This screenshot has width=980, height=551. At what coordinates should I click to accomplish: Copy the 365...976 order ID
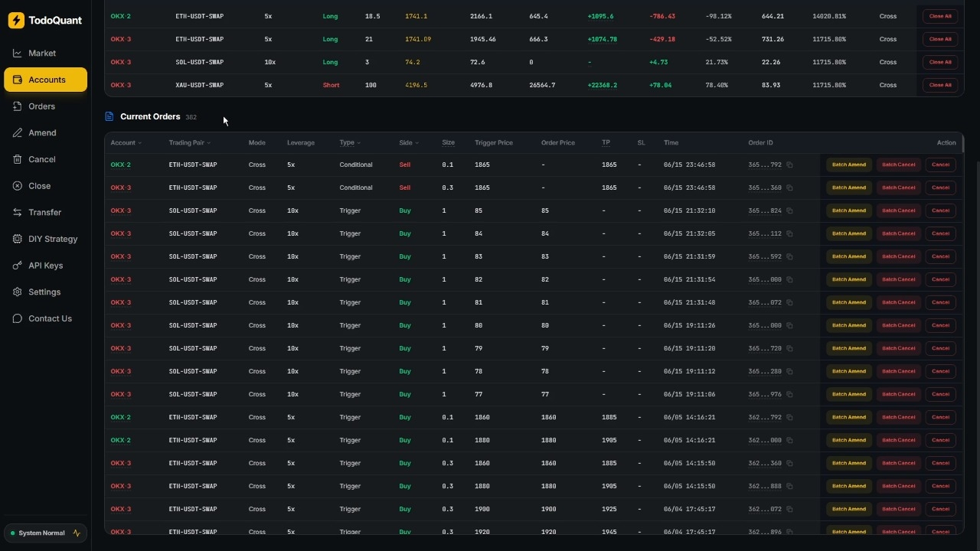coord(789,394)
